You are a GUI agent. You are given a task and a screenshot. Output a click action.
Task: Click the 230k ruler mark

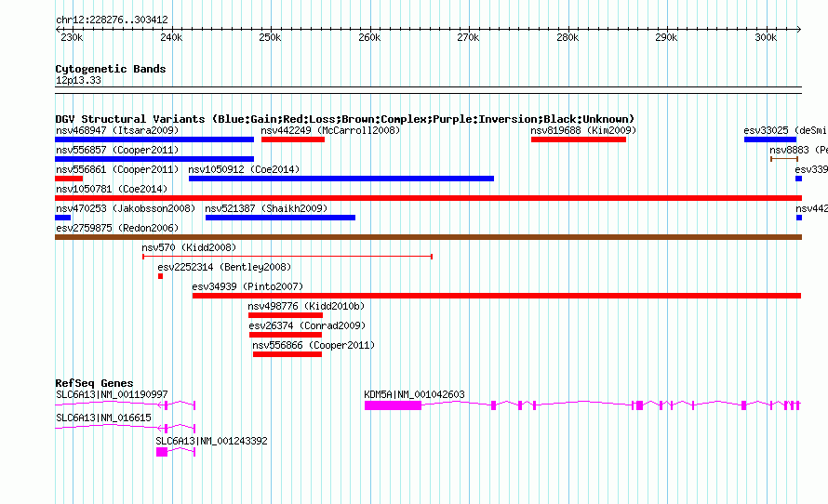(x=72, y=37)
